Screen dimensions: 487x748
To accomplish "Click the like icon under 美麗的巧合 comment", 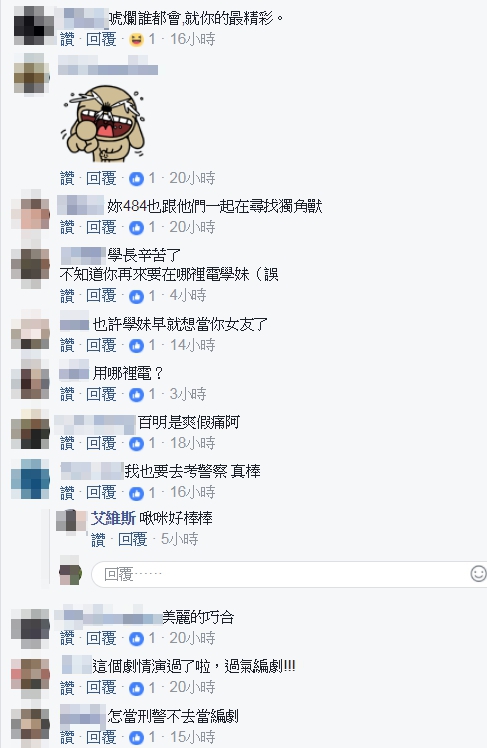I will pos(136,639).
